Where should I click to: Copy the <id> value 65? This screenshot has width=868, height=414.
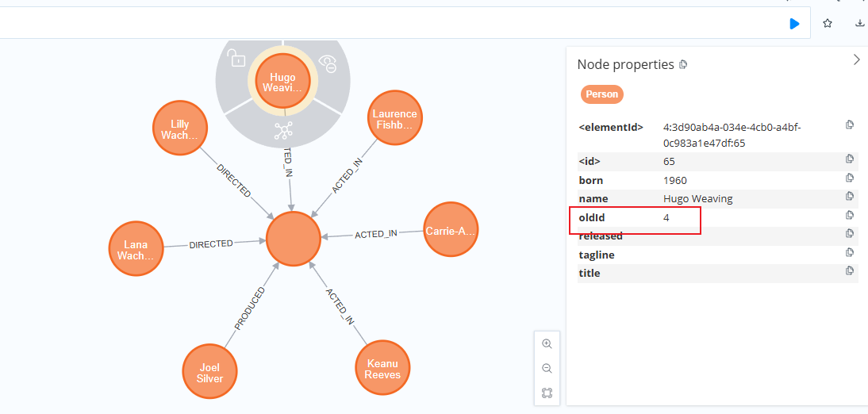point(850,159)
